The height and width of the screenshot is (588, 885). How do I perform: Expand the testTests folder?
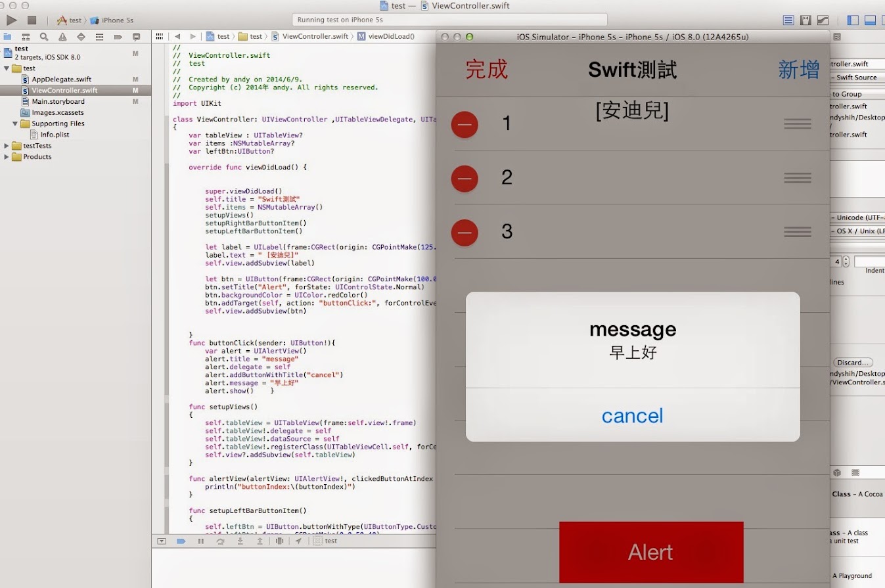click(x=7, y=146)
